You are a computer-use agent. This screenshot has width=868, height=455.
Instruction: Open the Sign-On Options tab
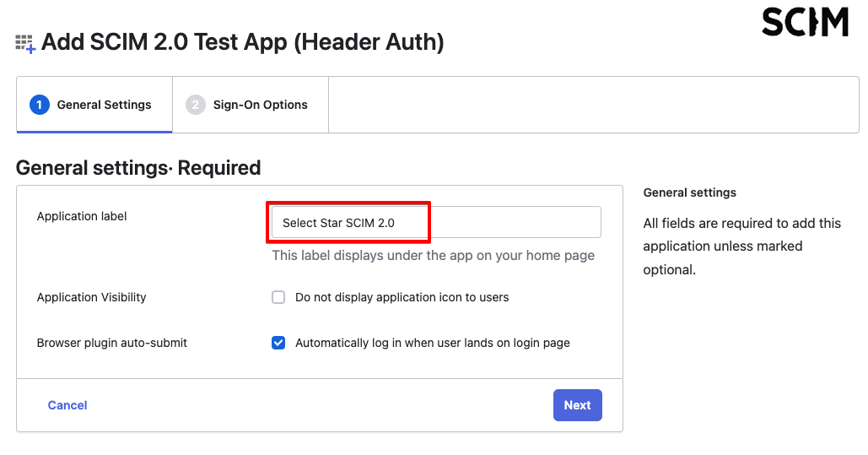[x=251, y=105]
